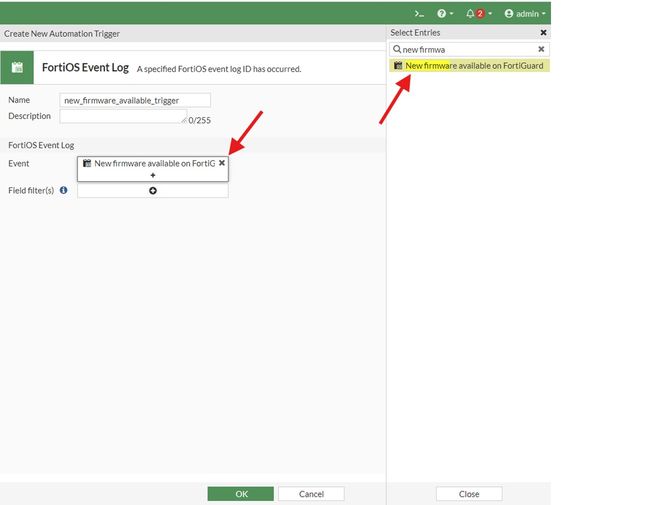Click the FortiOS Event Log green icon
The image size is (651, 505).
[x=17, y=67]
